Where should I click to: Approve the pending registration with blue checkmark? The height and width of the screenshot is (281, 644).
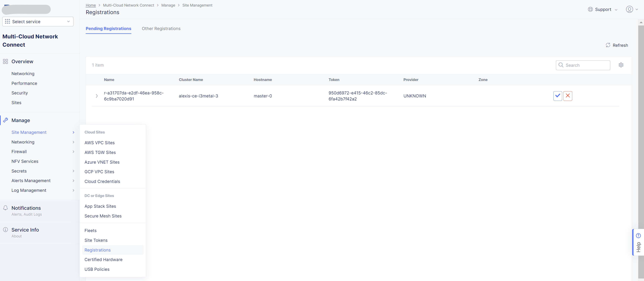coord(557,96)
